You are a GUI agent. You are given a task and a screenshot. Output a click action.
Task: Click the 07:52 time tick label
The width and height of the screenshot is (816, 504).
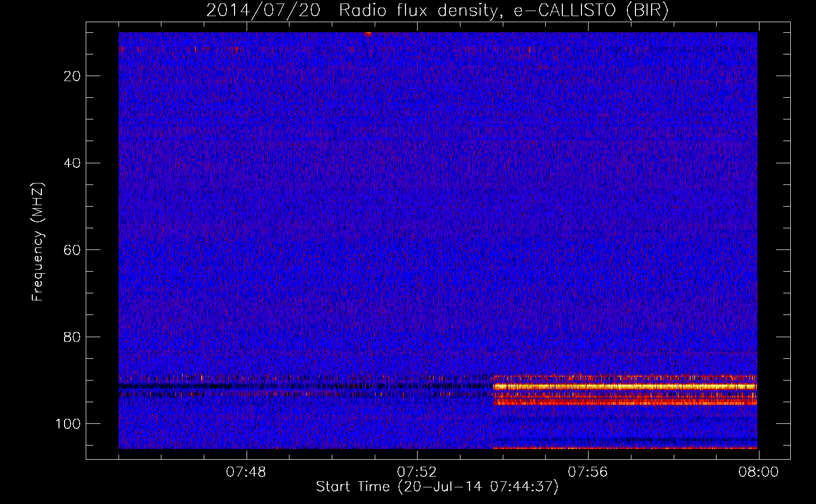click(x=417, y=472)
